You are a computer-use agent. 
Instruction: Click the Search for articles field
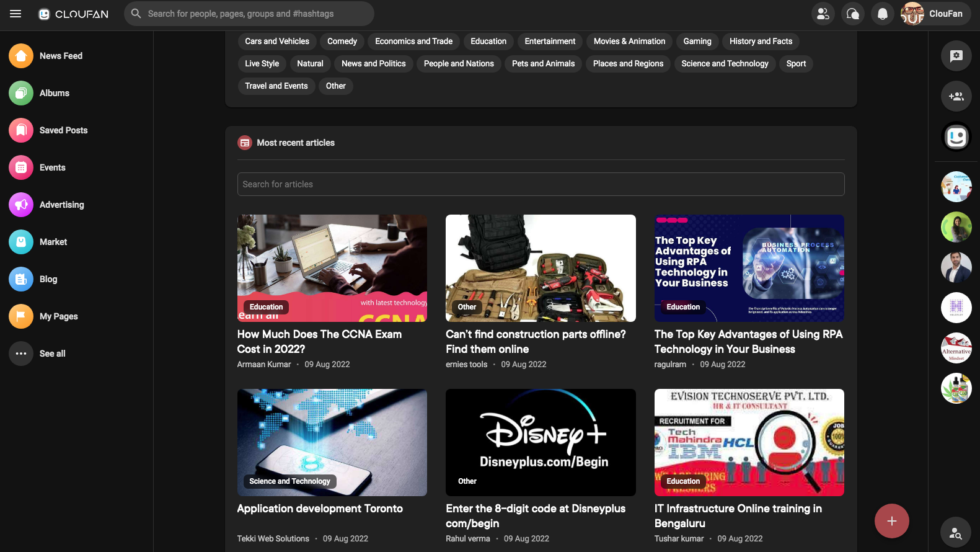541,184
